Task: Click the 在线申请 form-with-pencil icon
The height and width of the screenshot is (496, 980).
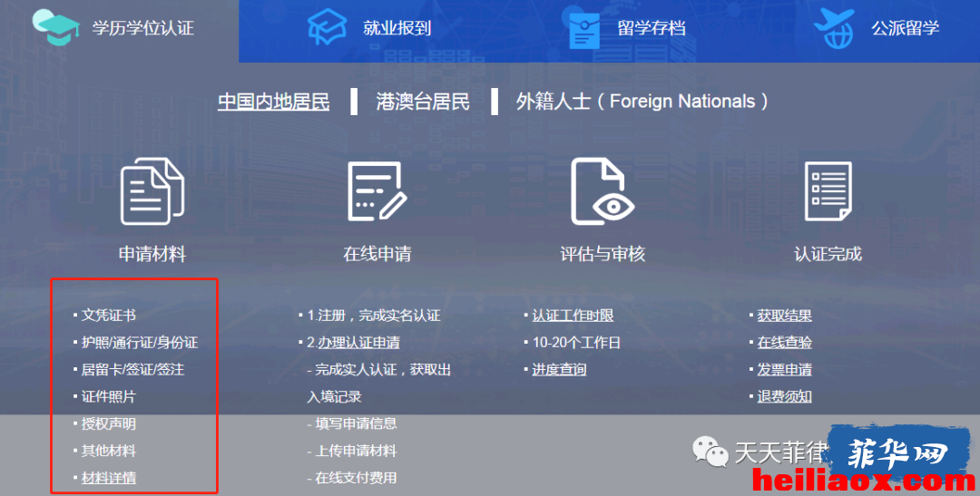Action: tap(377, 191)
